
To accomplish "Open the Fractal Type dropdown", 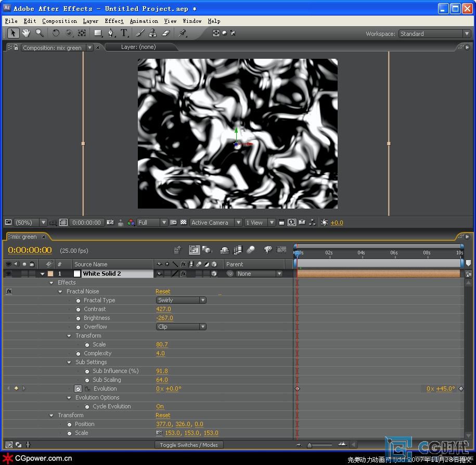I will (x=181, y=300).
